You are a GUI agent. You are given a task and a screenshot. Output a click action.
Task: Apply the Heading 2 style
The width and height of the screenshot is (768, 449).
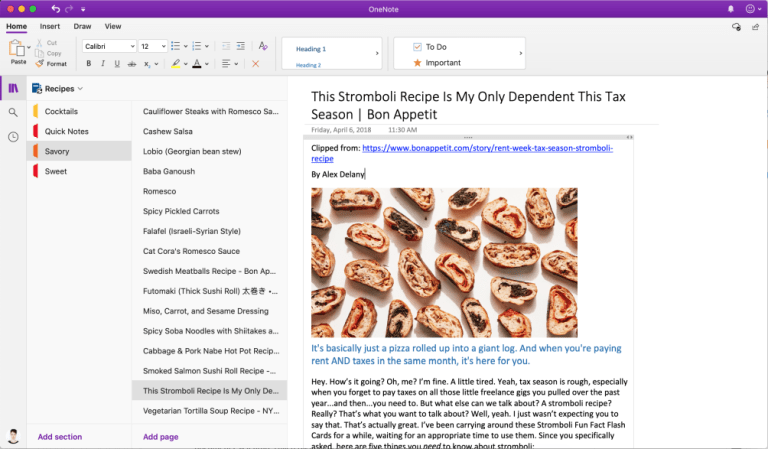tap(308, 65)
